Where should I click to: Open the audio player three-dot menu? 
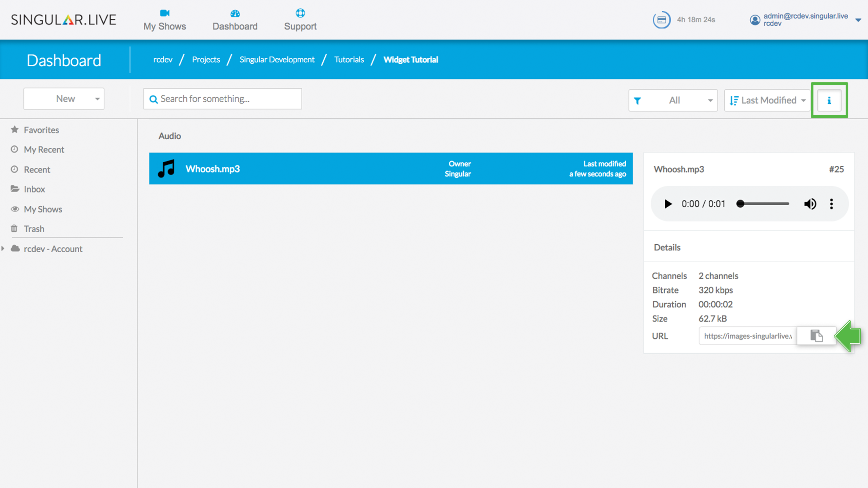click(831, 204)
